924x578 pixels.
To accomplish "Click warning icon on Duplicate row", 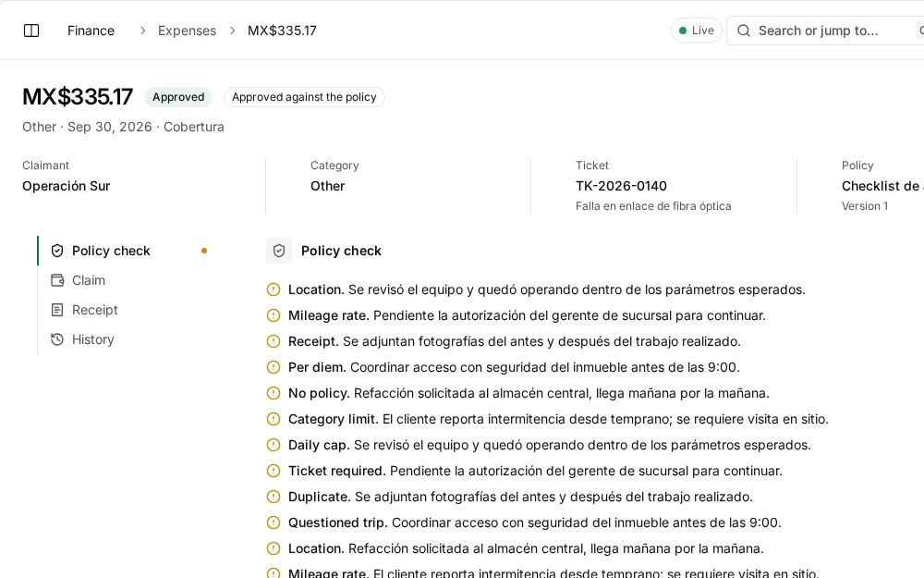I will [274, 498].
